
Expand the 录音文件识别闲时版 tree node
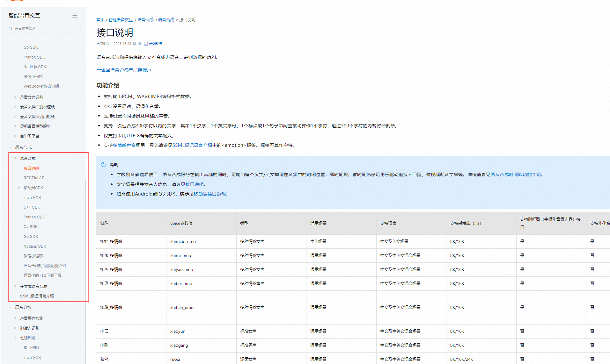15,117
